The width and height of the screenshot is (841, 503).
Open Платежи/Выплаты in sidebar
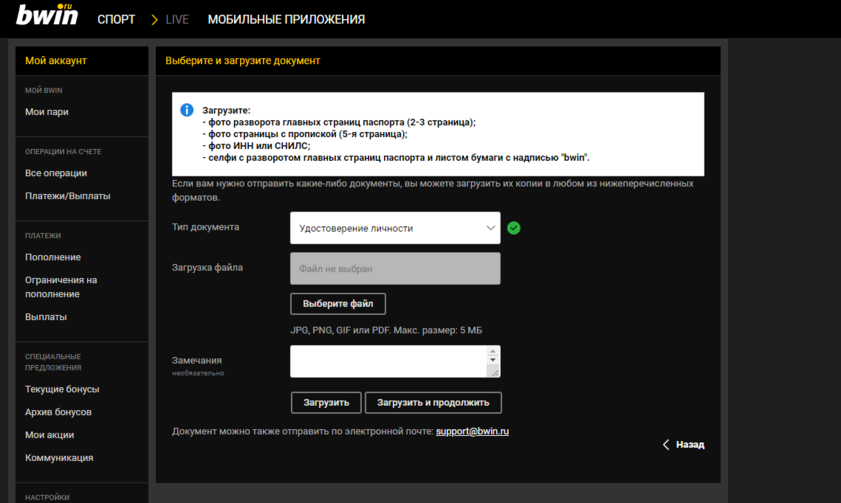point(68,196)
